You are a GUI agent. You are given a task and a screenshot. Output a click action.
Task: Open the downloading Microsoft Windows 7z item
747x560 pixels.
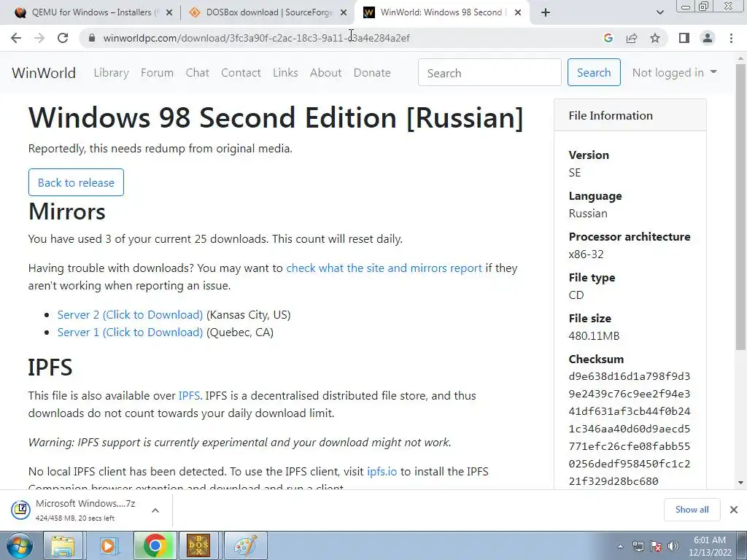coord(75,510)
